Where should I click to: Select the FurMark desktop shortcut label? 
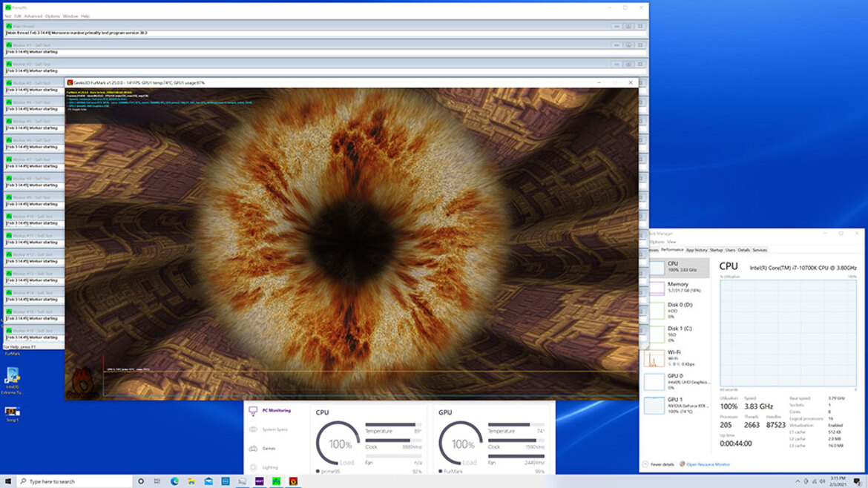point(12,354)
